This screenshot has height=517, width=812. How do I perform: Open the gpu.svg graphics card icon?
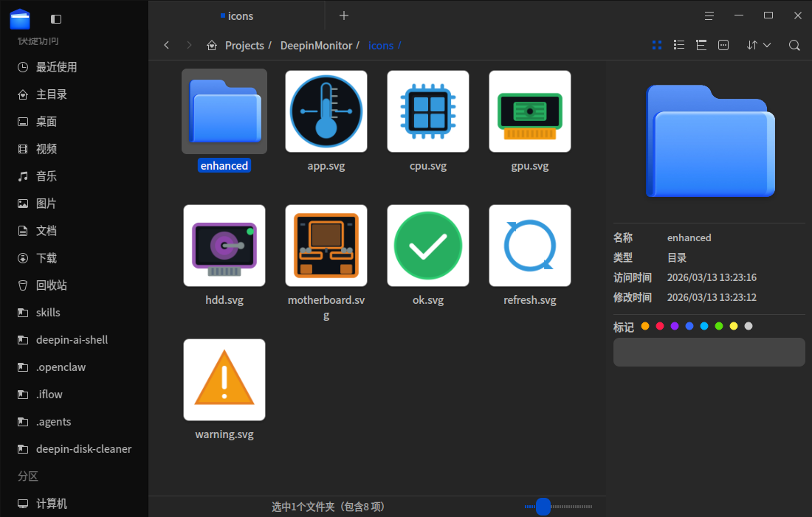(x=529, y=111)
